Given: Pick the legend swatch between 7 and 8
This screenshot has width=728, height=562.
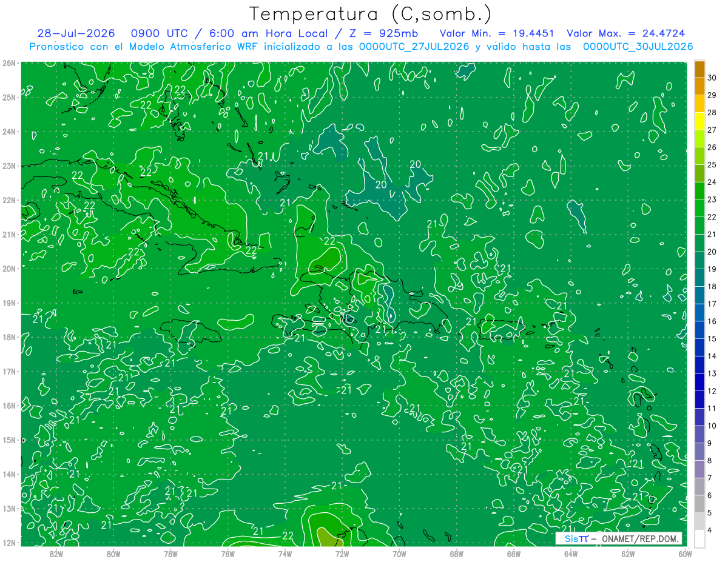Looking at the screenshot, I should (699, 469).
